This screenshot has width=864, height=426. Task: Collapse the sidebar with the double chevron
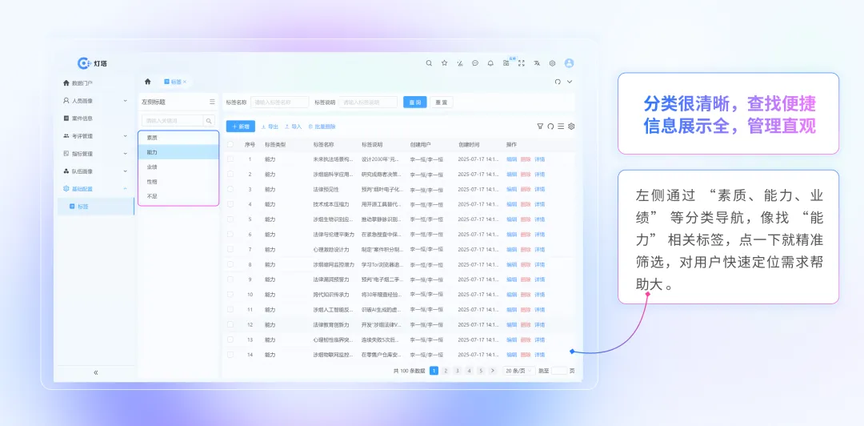click(x=95, y=373)
